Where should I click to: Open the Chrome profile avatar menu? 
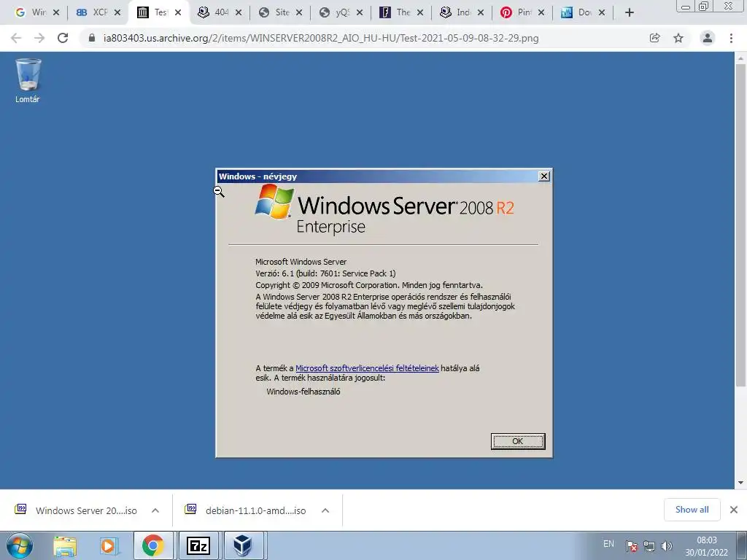[708, 38]
